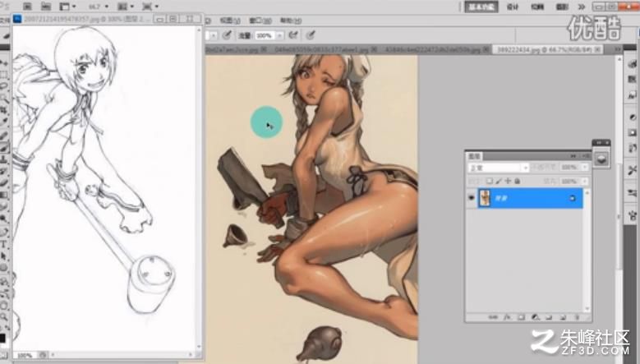Open the 视图(V) menu
The image size is (640, 364).
pyautogui.click(x=229, y=21)
